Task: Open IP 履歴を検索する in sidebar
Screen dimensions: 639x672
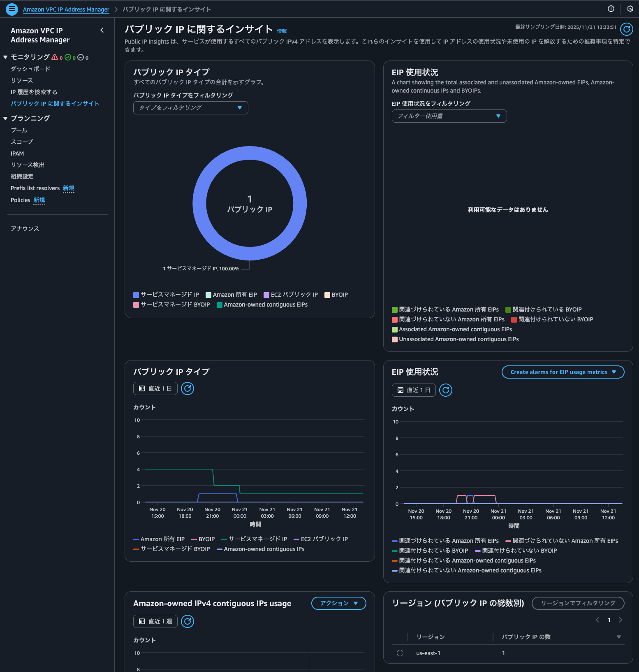Action: [34, 92]
